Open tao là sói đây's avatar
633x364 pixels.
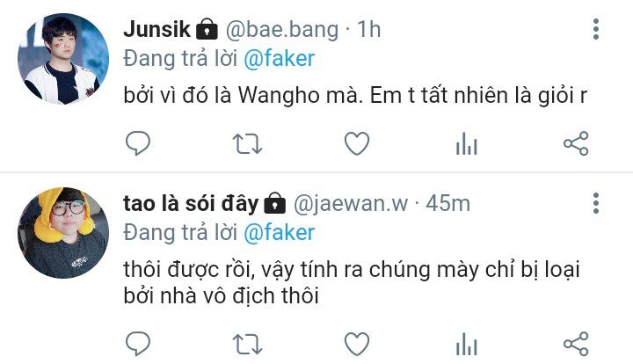(x=63, y=233)
